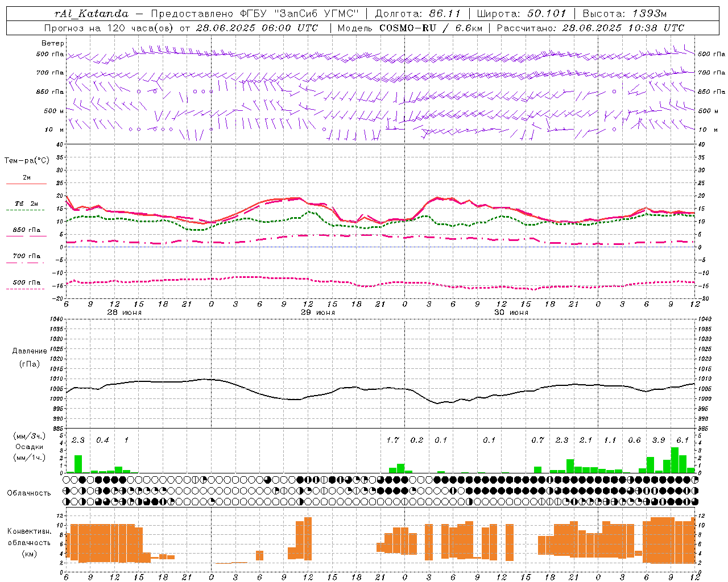Click the 1.7 precipitation total value
This screenshot has width=728, height=582.
click(392, 440)
